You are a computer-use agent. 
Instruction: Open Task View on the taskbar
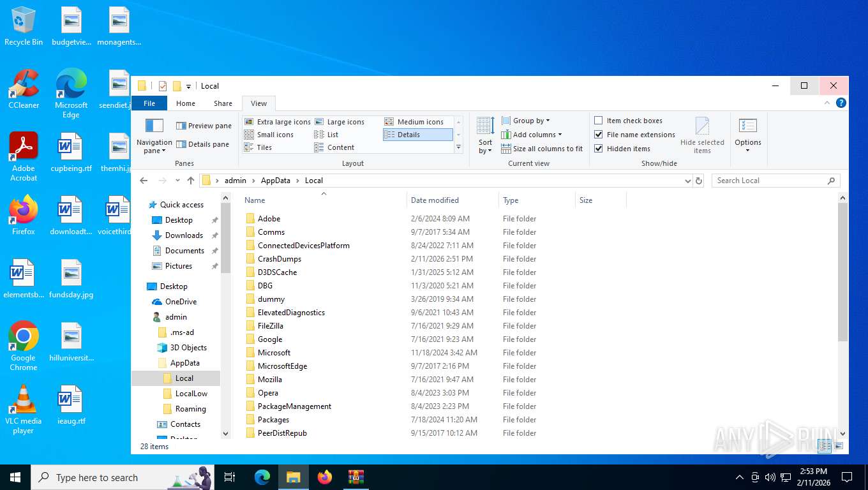coord(230,477)
